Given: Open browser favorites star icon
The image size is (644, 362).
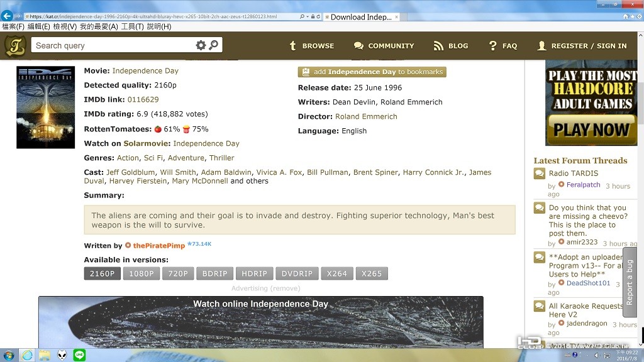Looking at the screenshot, I should click(x=632, y=16).
